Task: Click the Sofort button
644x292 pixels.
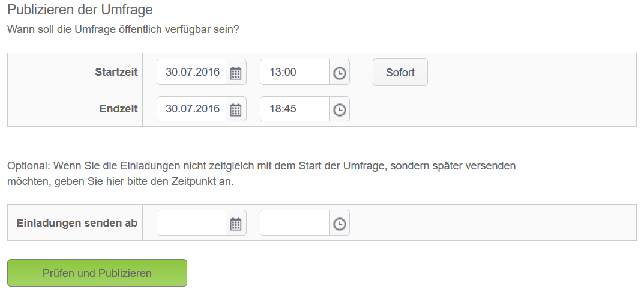Action: (x=400, y=72)
